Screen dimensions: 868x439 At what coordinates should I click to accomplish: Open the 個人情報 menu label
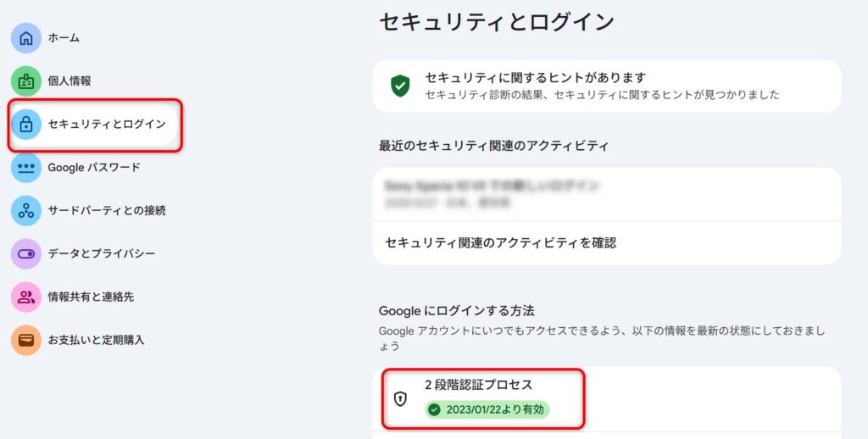point(70,81)
